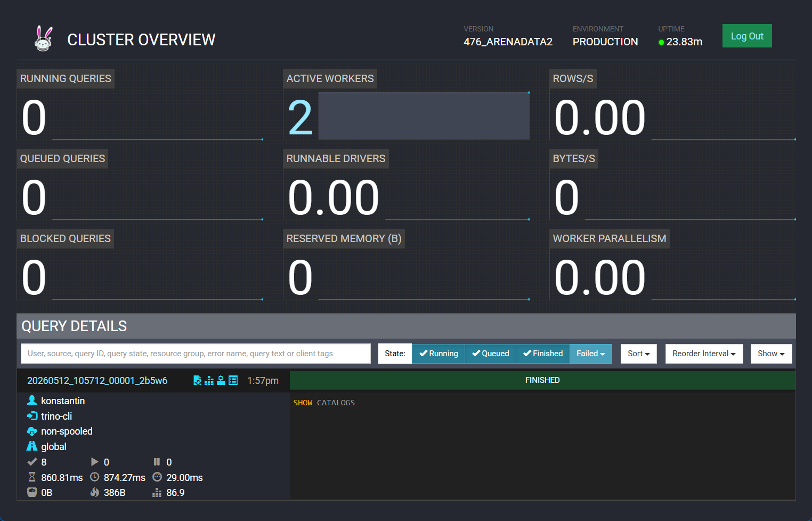Open the Failed state dropdown
Screen dimensions: 812x521
591,354
